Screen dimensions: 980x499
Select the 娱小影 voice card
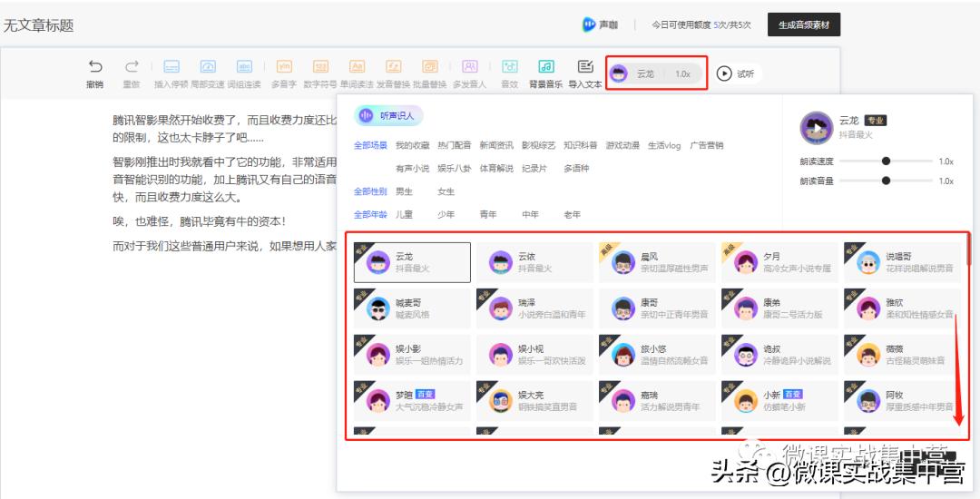(x=412, y=355)
